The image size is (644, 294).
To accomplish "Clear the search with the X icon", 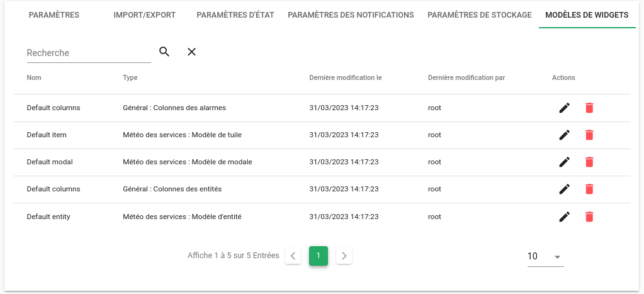I will tap(192, 52).
